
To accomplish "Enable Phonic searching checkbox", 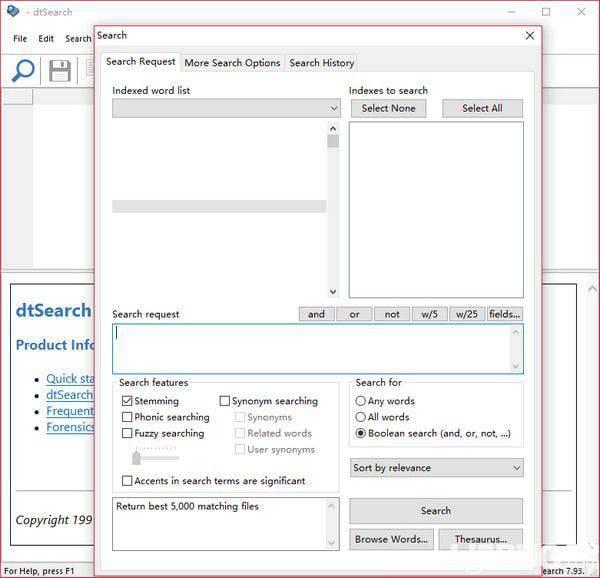I will tap(127, 417).
